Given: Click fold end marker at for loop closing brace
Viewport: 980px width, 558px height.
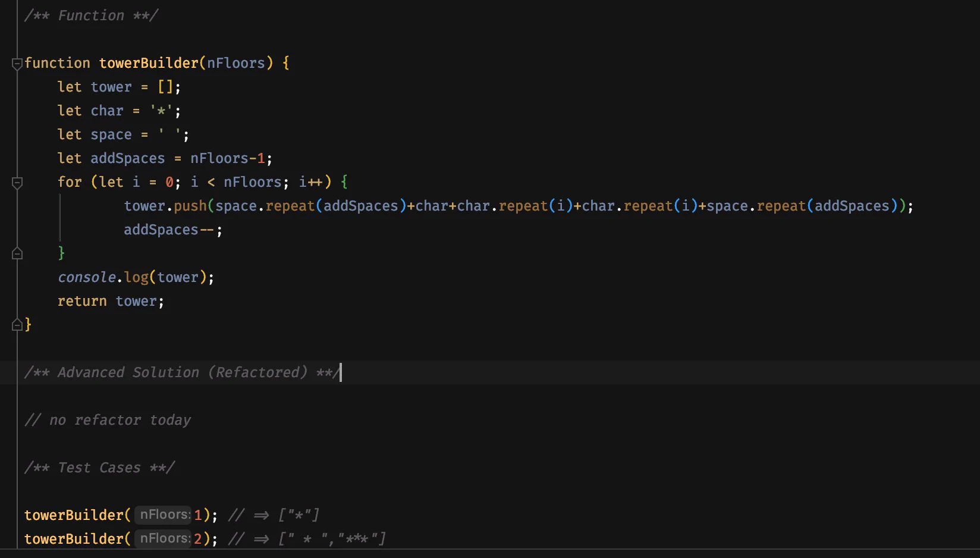Looking at the screenshot, I should tap(17, 254).
